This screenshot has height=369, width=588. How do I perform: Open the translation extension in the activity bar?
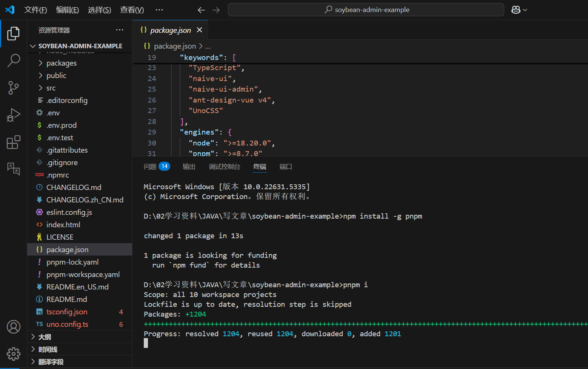(x=14, y=169)
